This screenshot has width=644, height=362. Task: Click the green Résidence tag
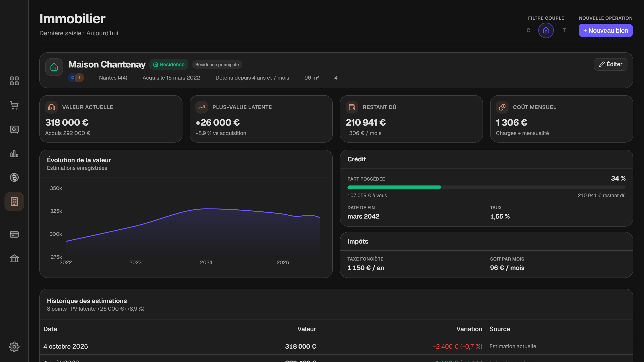[169, 64]
